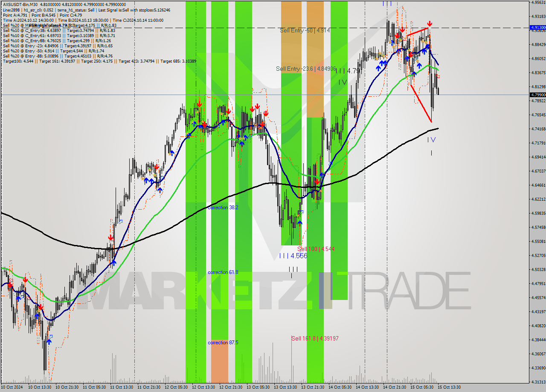Click the '12 Oct 21:30' time axis label
The width and height of the screenshot is (546, 392).
(231, 387)
